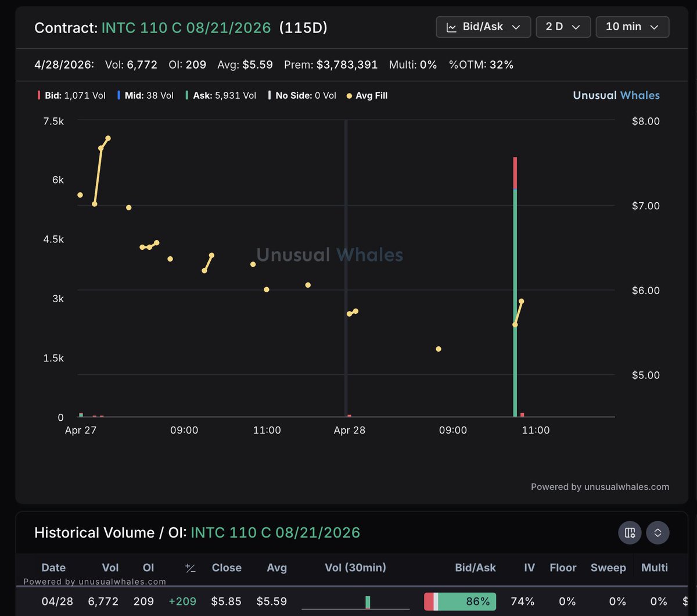Toggle the Ask 5,931 Vol legend series

tap(221, 95)
